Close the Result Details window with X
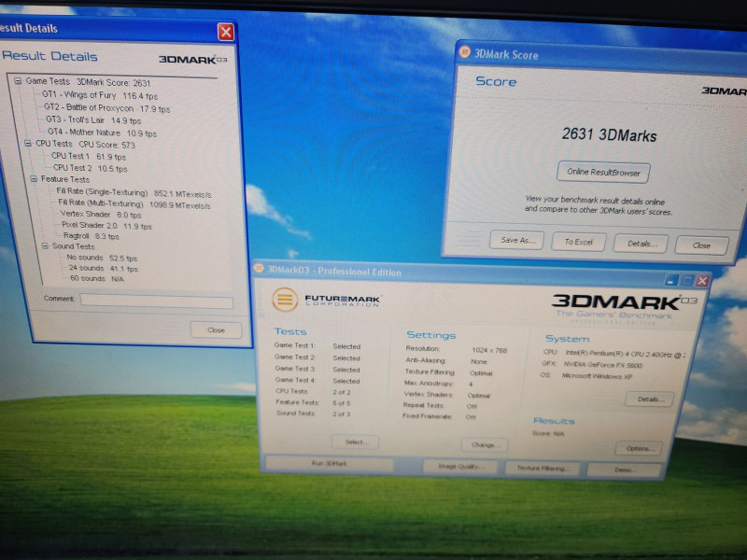Viewport: 747px width, 560px height. tap(225, 33)
